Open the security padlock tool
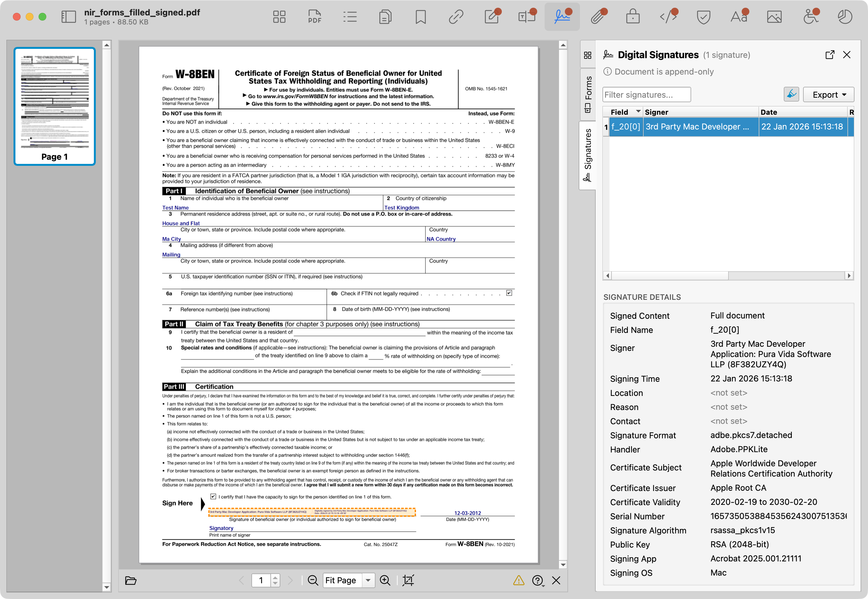This screenshot has width=868, height=599. (633, 16)
